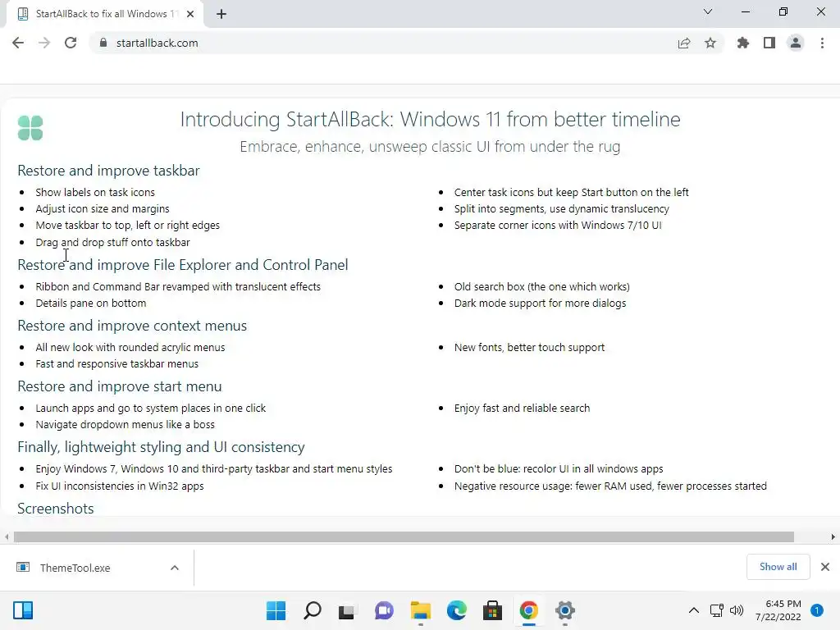This screenshot has height=630, width=840.
Task: Click the left scroll arrow
Action: pos(7,536)
